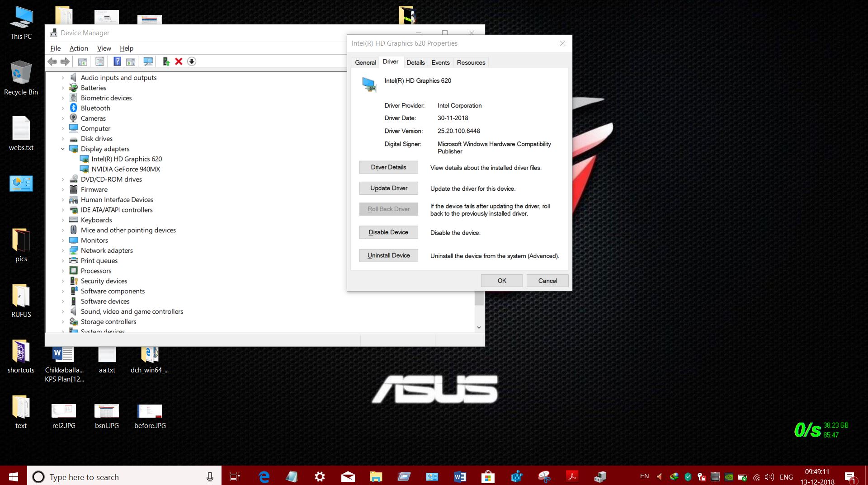
Task: Expand the Audio inputs and outputs node
Action: click(x=63, y=78)
